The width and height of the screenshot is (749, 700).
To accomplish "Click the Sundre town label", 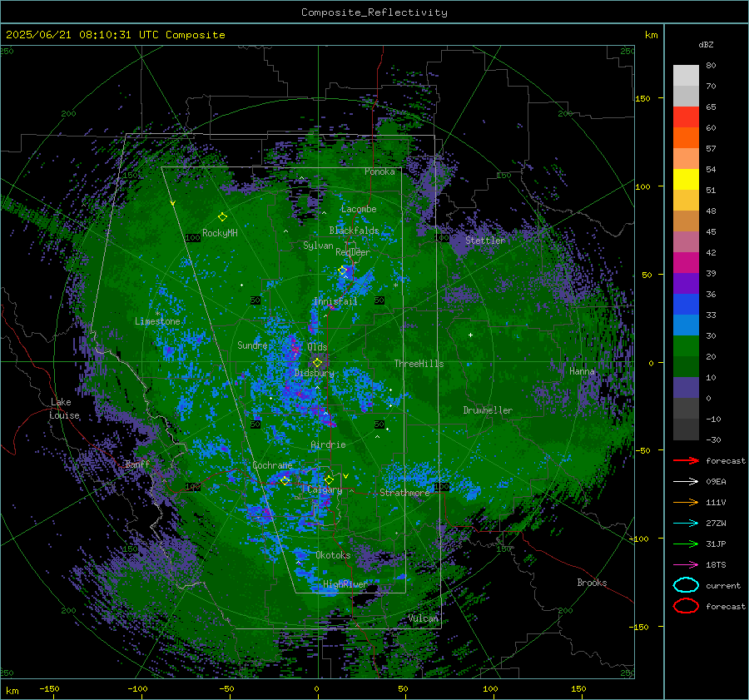I will point(252,345).
